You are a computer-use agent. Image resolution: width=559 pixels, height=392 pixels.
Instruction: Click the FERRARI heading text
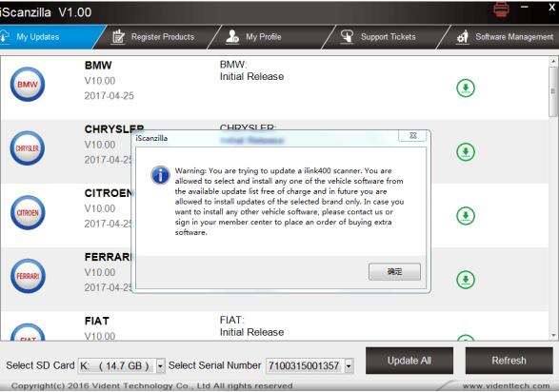pyautogui.click(x=109, y=257)
